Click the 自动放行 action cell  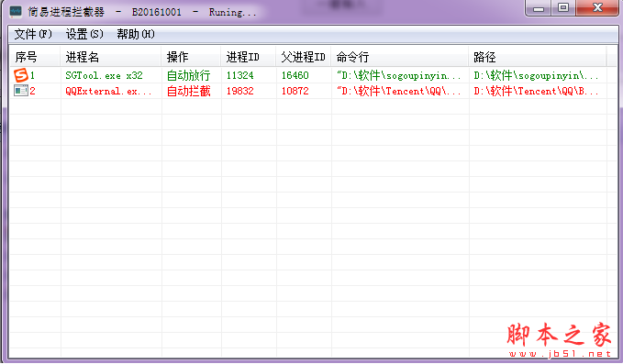coord(188,75)
